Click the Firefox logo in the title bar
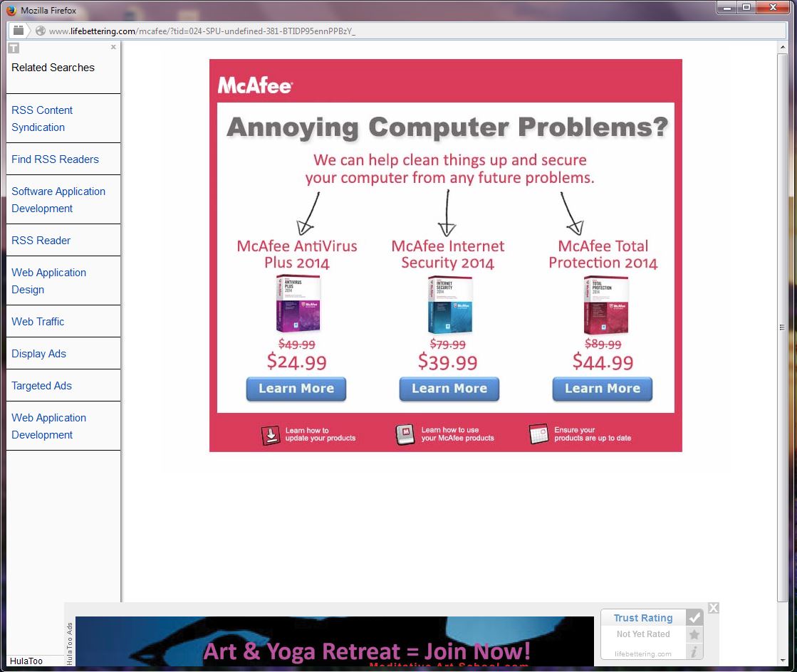This screenshot has width=797, height=672. coord(11,10)
